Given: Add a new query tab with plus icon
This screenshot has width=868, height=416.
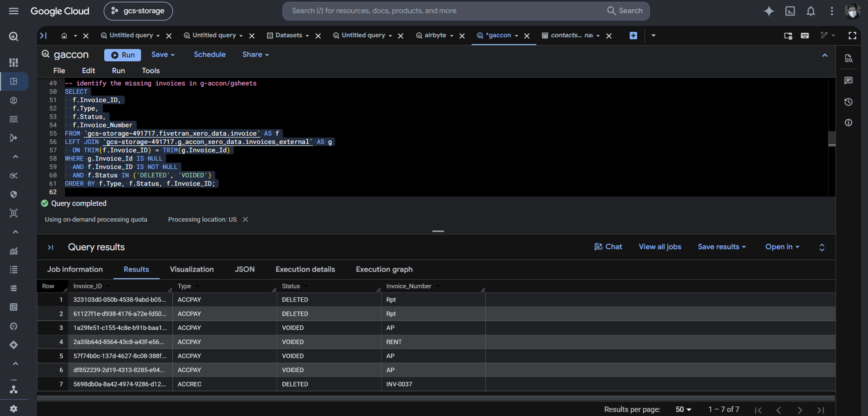Looking at the screenshot, I should (633, 35).
